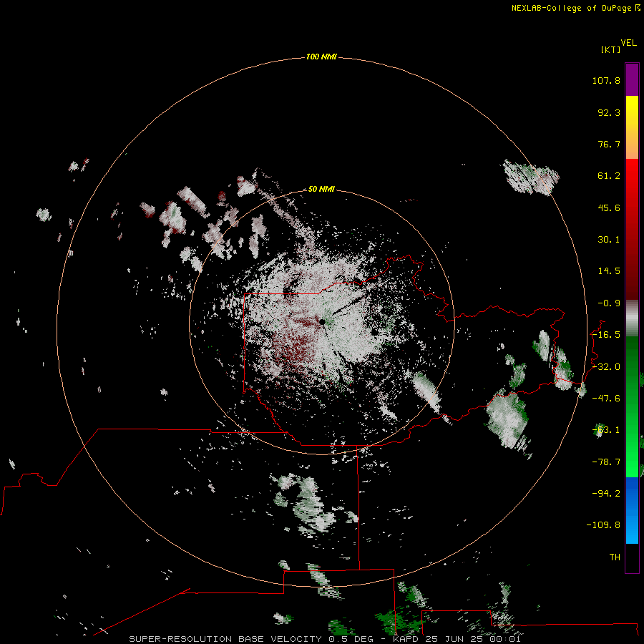Click the 30.1 velocity scale value
This screenshot has width=644, height=644.
[x=609, y=240]
